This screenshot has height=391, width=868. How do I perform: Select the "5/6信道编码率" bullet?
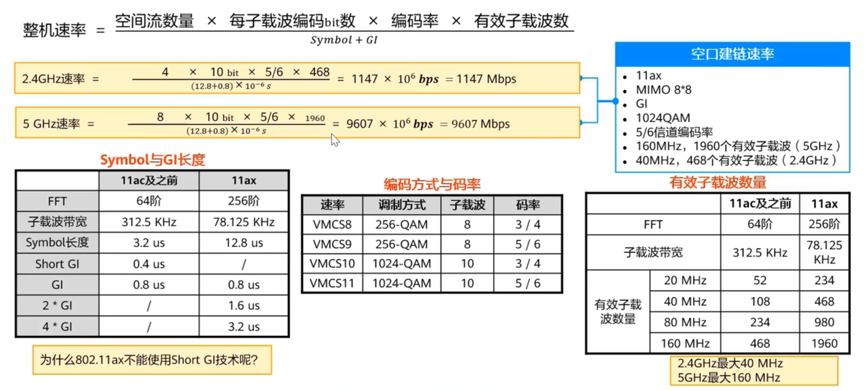tap(674, 132)
